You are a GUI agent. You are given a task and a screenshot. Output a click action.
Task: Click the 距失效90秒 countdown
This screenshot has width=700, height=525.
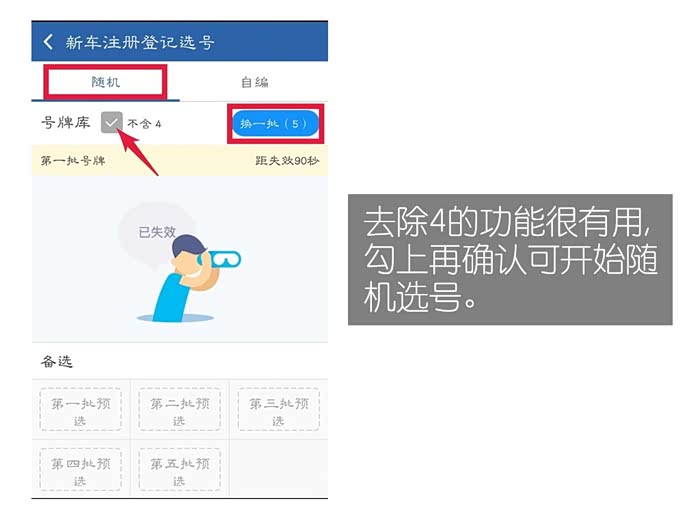[287, 161]
